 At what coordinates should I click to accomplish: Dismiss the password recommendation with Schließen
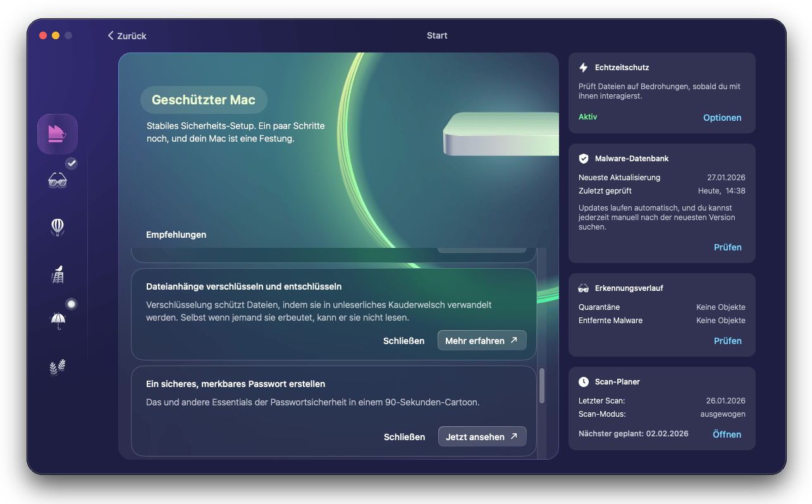404,437
